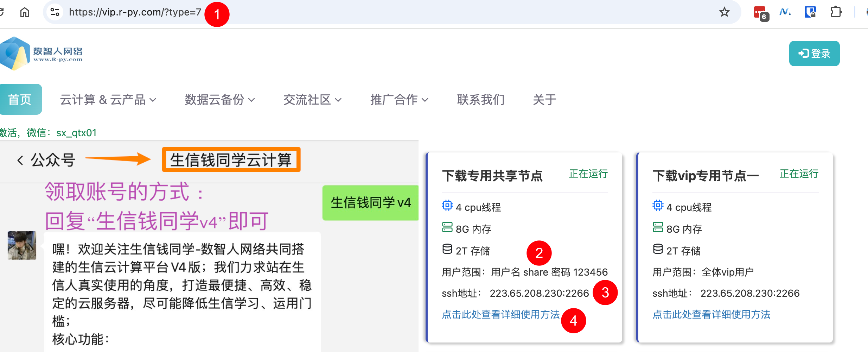Expand the 云计算 & 云产品 dropdown menu
Screen dimensions: 868x352
pos(108,100)
